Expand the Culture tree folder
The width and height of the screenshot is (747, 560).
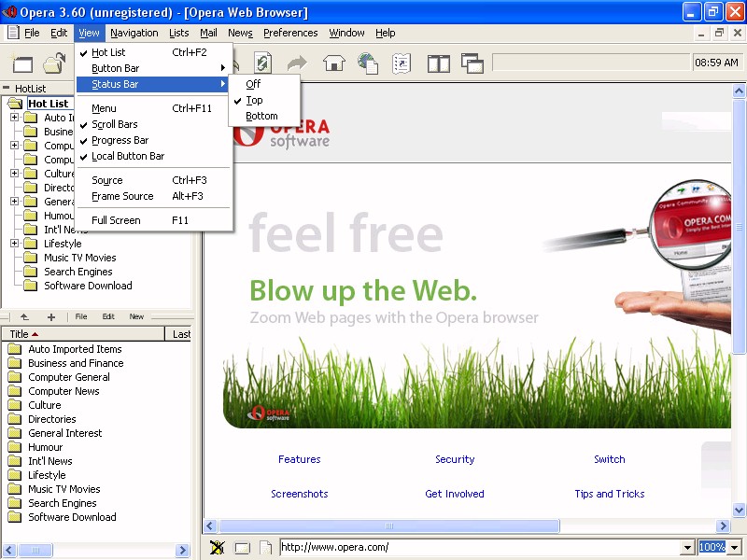pos(14,174)
